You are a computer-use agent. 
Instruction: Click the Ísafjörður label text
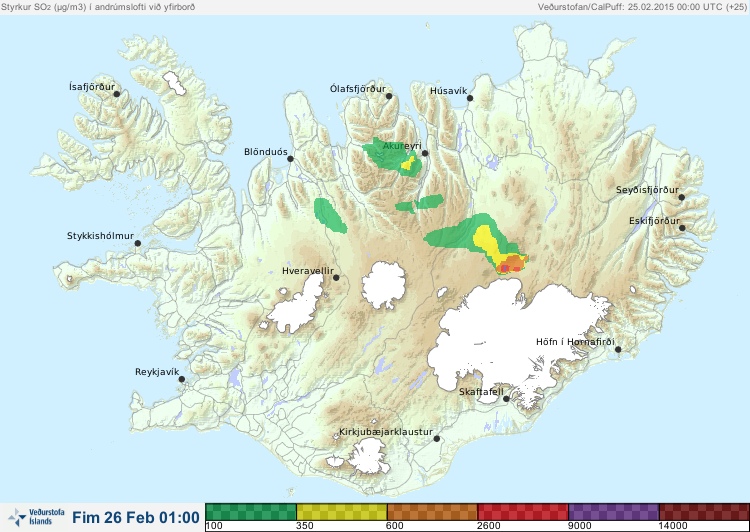[92, 87]
